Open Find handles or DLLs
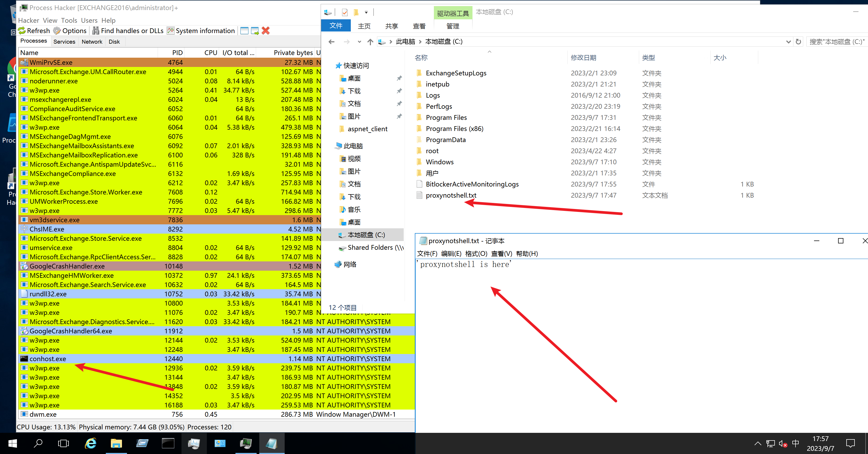Screen dimensions: 868x454 point(96,31)
